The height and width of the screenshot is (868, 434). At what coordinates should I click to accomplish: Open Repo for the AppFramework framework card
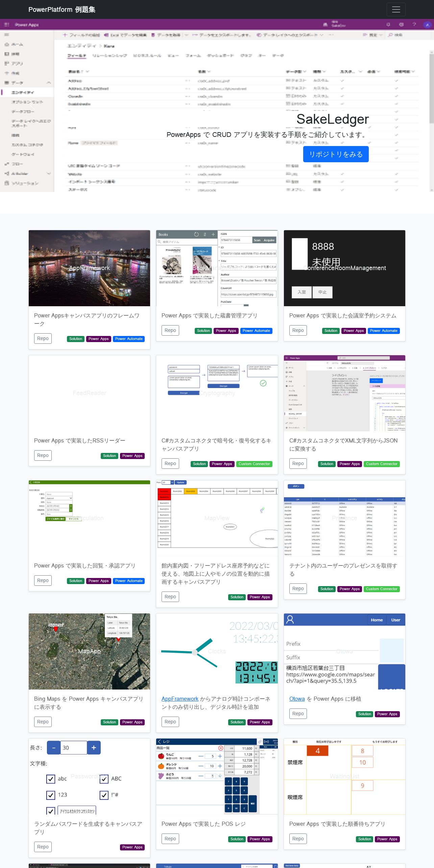pyautogui.click(x=43, y=338)
